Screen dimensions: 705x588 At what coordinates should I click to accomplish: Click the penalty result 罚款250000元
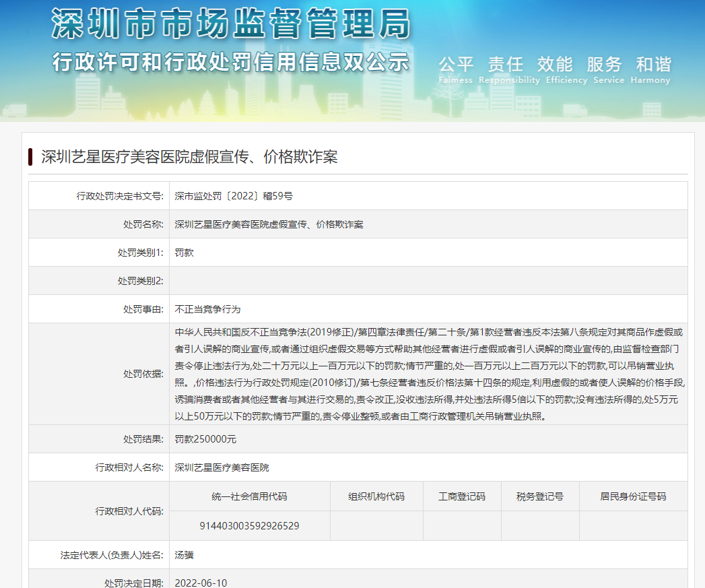point(205,439)
